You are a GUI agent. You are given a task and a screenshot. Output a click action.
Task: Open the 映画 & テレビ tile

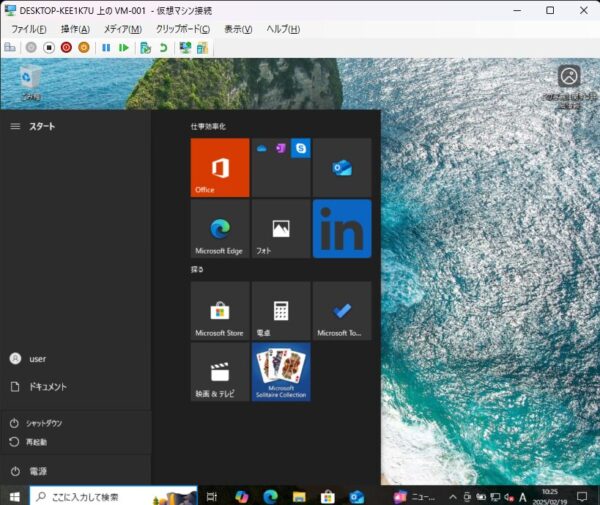[220, 372]
